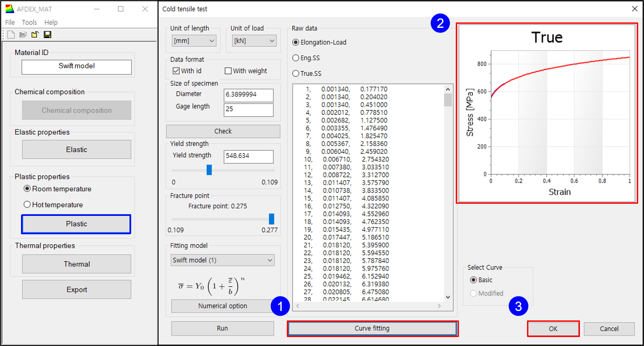Open the Help menu

coord(51,22)
